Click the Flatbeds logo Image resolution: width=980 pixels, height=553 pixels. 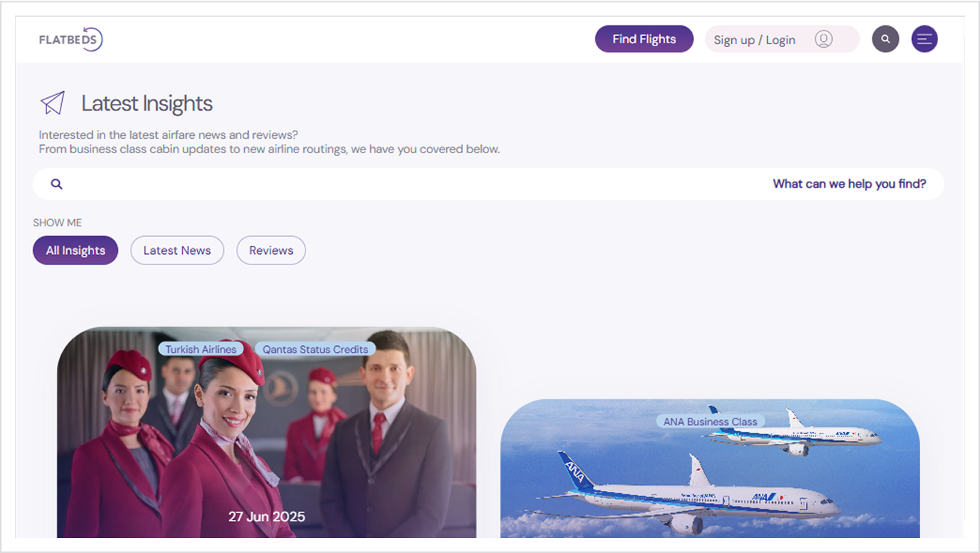[x=71, y=40]
